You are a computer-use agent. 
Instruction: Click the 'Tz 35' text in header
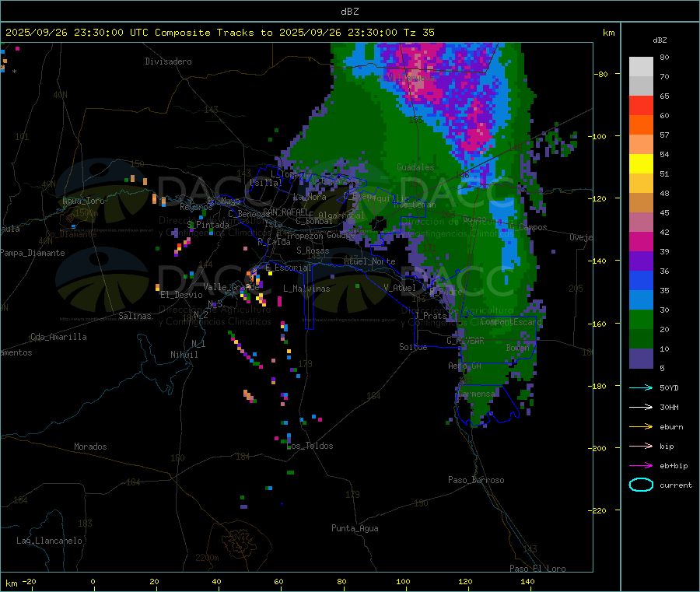pos(418,33)
